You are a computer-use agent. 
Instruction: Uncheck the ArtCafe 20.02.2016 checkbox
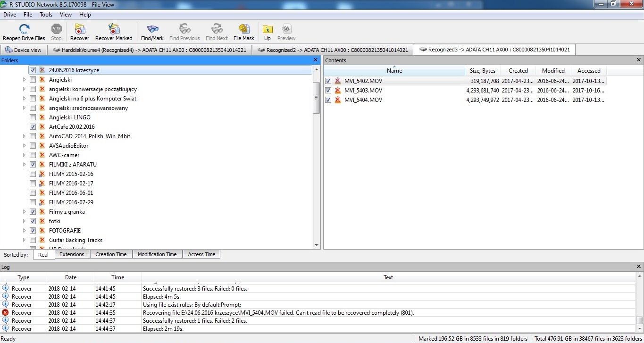[x=33, y=127]
